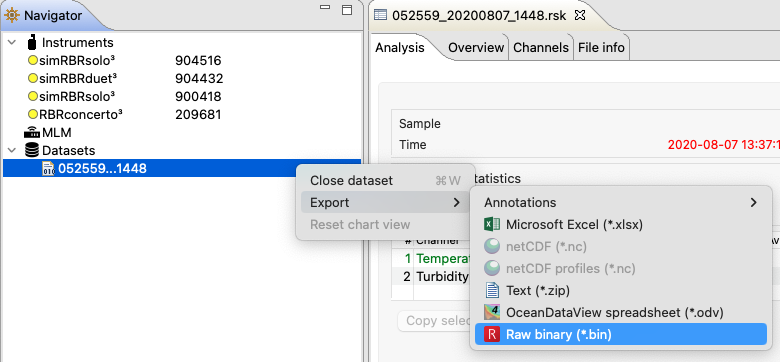
Task: Expand the Annotations submenu arrow
Action: pos(754,202)
